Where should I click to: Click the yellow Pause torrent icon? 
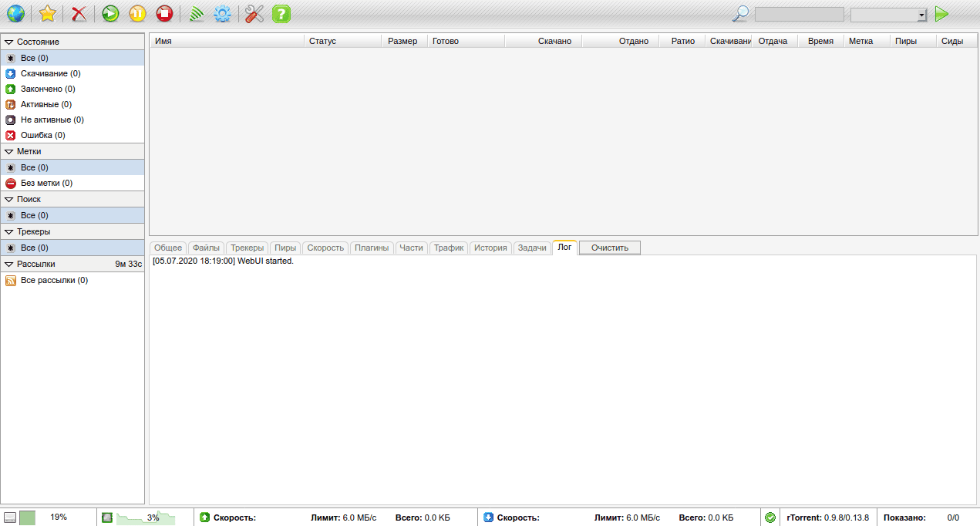[137, 13]
